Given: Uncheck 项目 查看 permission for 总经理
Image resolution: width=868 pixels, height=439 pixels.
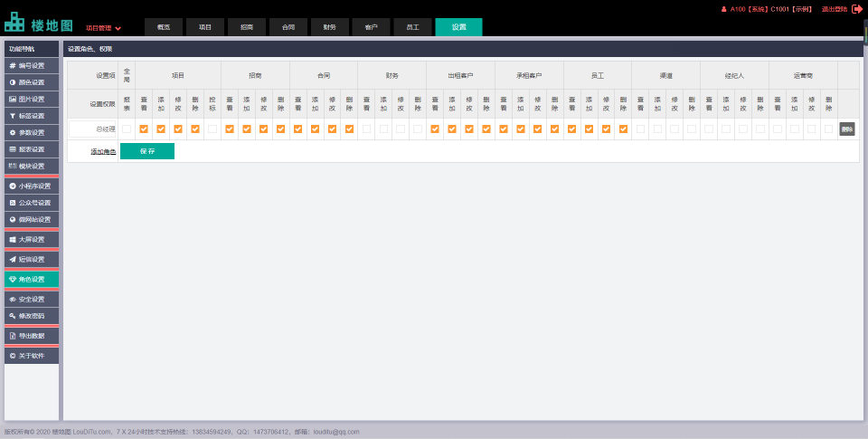Looking at the screenshot, I should click(144, 129).
